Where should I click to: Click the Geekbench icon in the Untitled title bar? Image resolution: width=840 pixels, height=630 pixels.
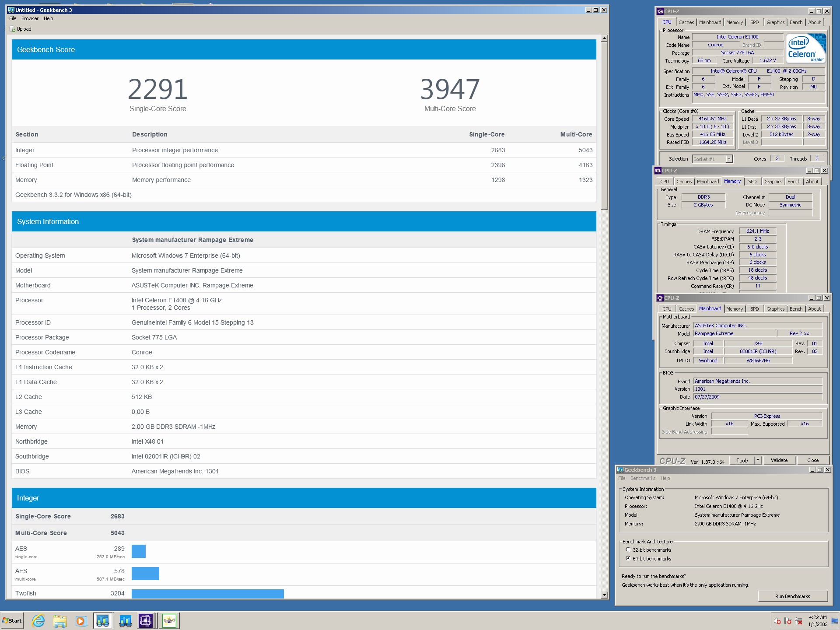[11, 10]
